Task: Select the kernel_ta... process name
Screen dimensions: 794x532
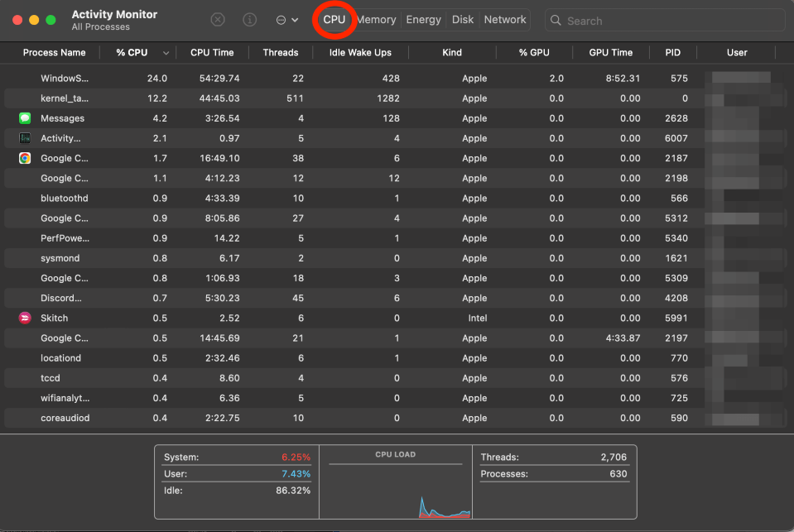Action: pyautogui.click(x=65, y=98)
